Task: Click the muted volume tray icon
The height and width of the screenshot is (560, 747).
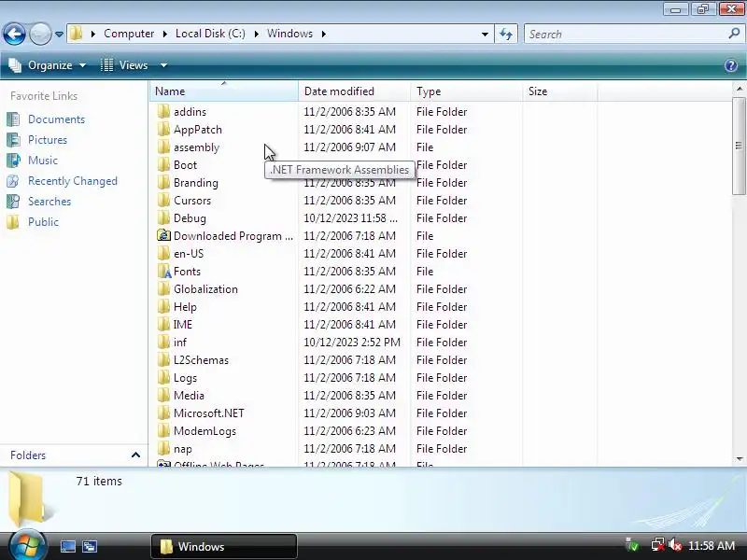Action: 674,545
